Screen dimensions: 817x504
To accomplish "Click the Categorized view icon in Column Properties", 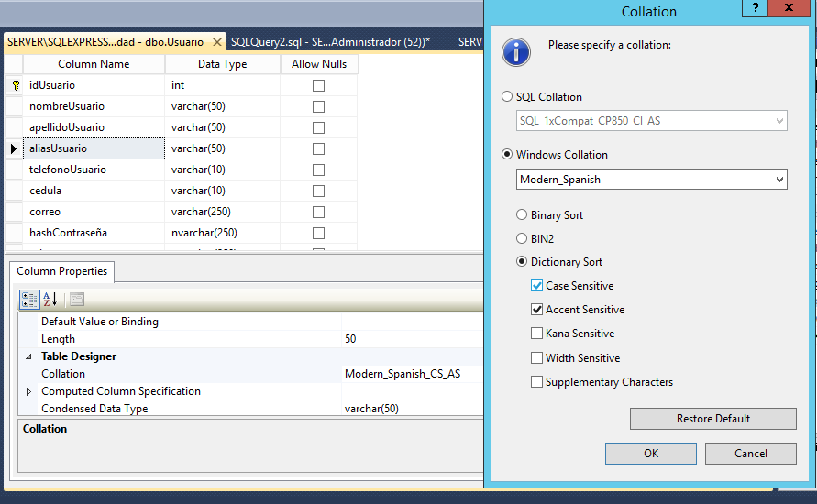I will tap(28, 299).
